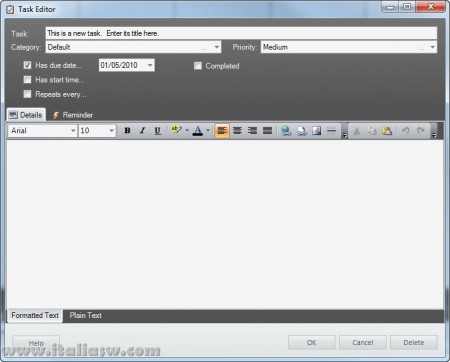The image size is (450, 362).
Task: Open the due date picker dropdown
Action: pos(150,65)
